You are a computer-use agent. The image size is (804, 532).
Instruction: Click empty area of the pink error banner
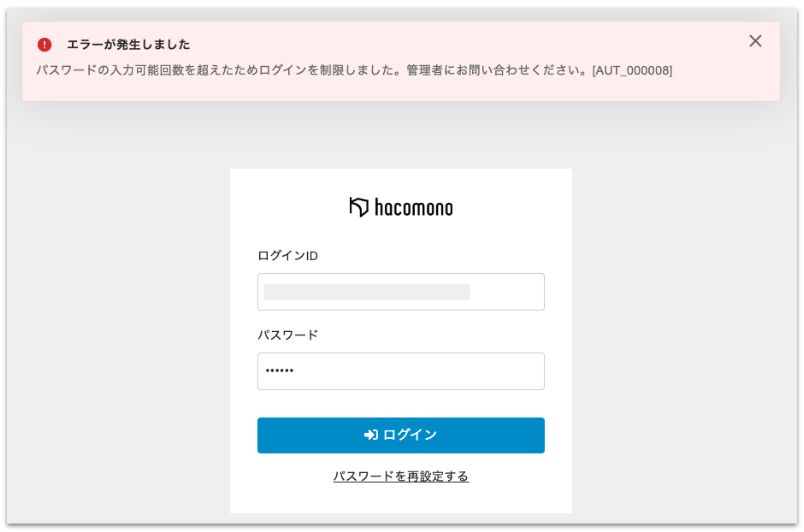(x=450, y=45)
